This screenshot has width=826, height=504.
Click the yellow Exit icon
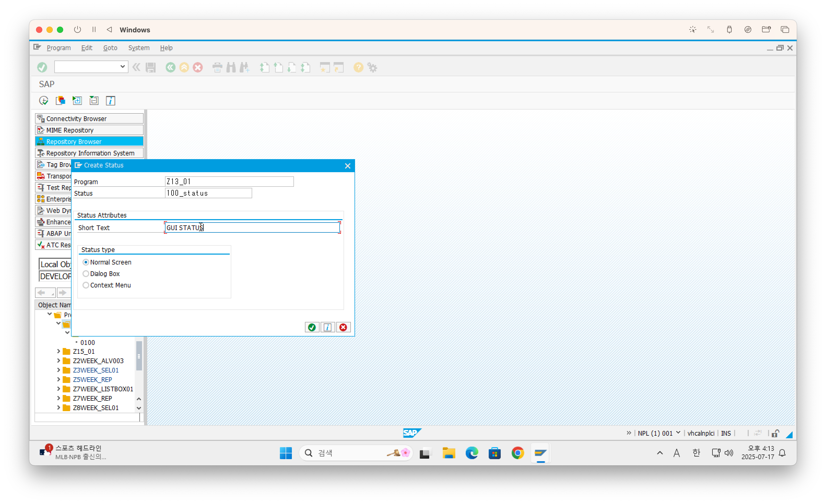(x=184, y=67)
